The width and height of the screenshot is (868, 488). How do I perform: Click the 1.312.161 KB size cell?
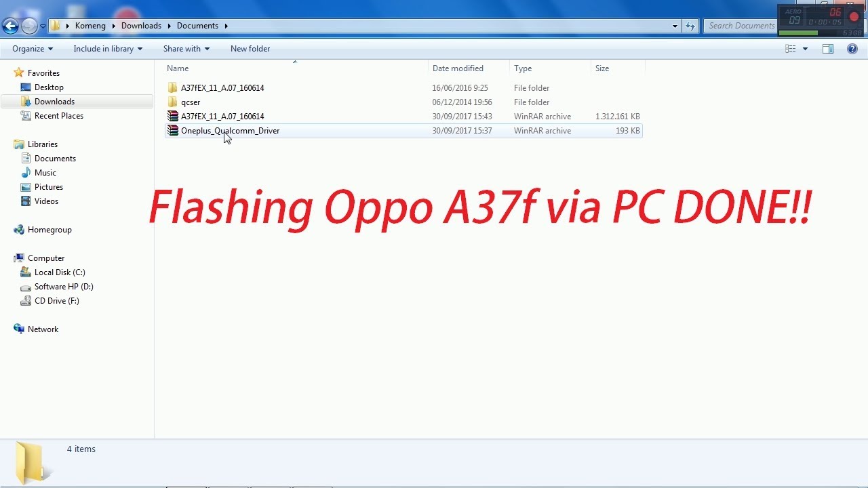(x=617, y=117)
